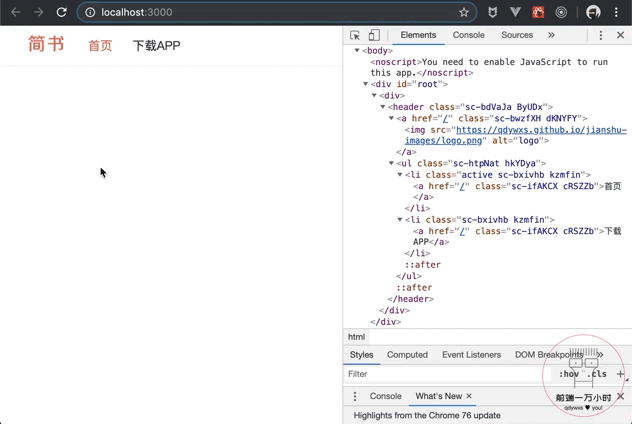Collapse the body element node
Viewport: 632px width, 424px height.
tap(357, 50)
